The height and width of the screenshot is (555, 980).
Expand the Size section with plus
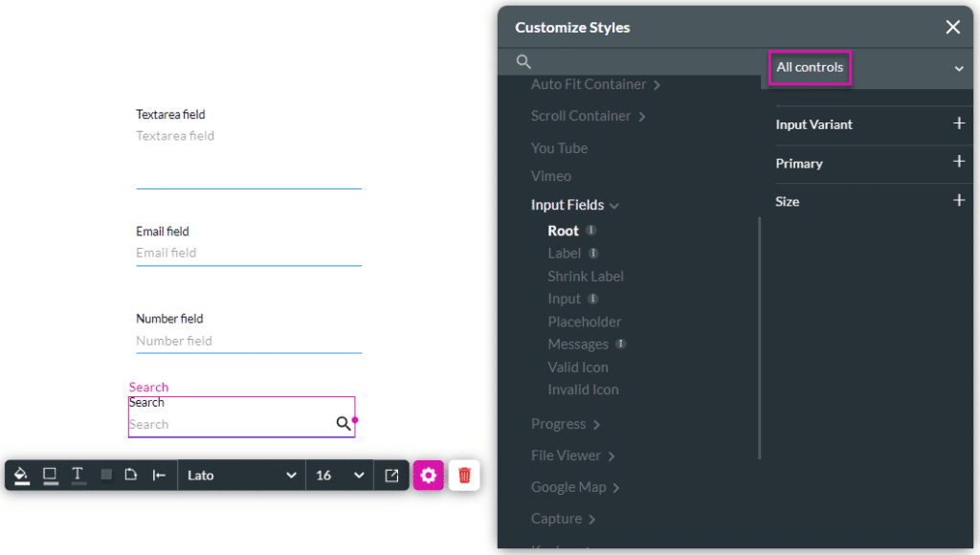tap(959, 200)
